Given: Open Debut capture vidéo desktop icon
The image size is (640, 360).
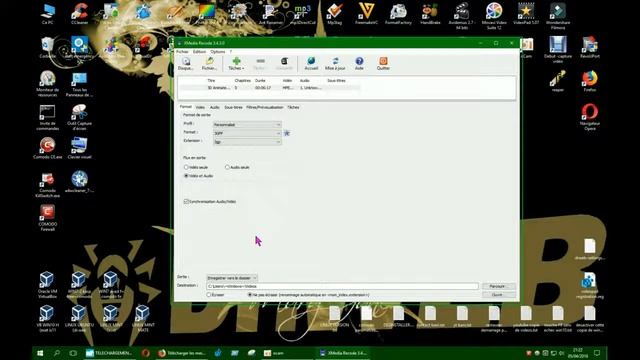Looking at the screenshot, I should tap(558, 50).
